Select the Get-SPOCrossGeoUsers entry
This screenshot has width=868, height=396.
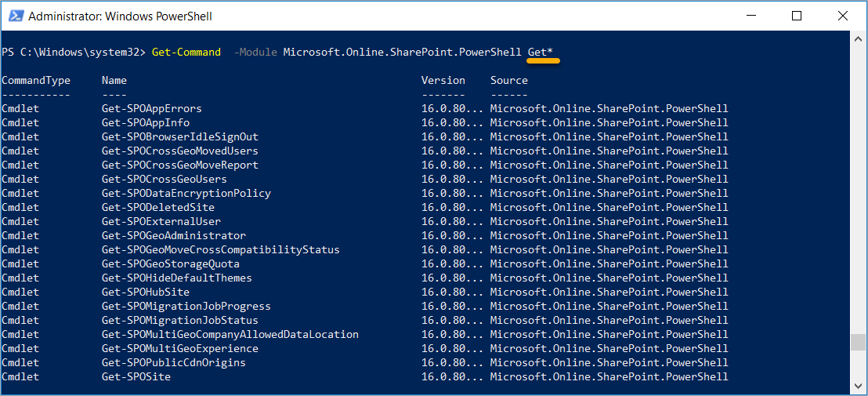click(165, 180)
